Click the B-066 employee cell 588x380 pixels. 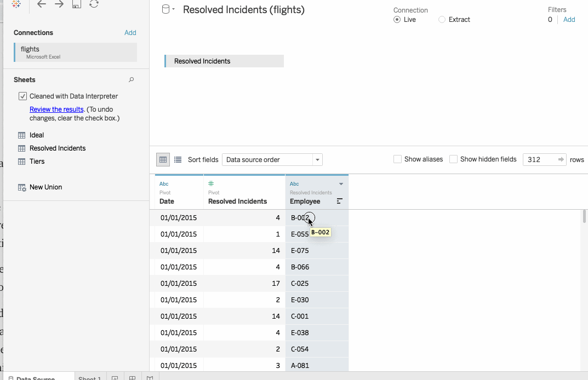pyautogui.click(x=317, y=267)
